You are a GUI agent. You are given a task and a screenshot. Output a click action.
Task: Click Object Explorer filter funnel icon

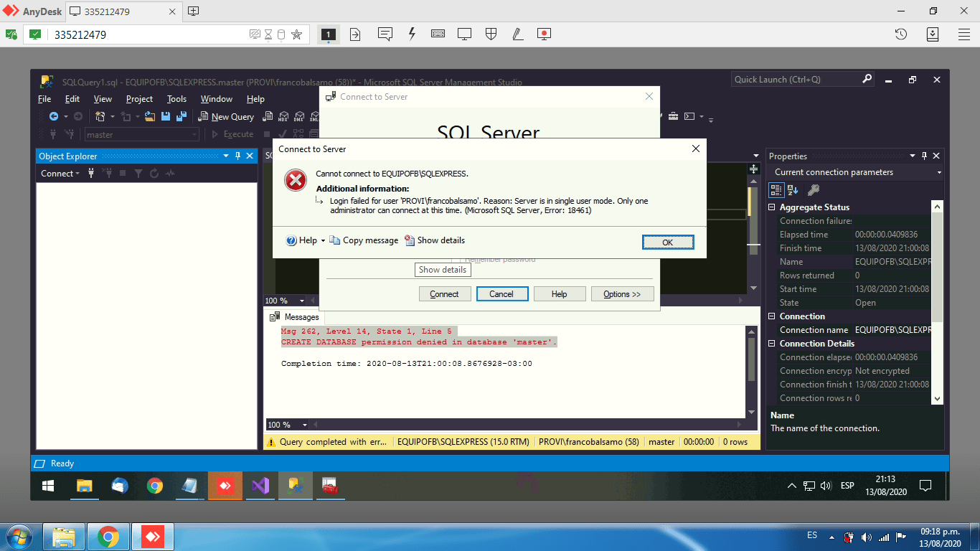(138, 173)
